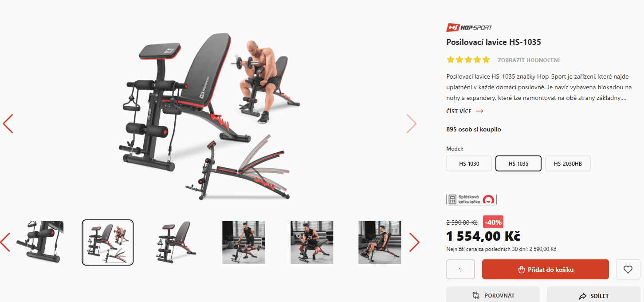The height and width of the screenshot is (302, 644).
Task: Select model HS-1030
Action: pos(469,163)
